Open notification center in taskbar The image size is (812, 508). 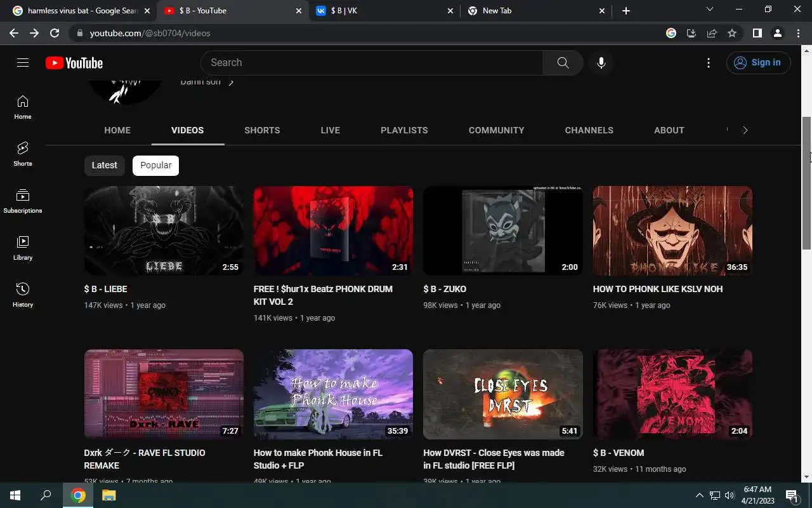[x=792, y=495]
